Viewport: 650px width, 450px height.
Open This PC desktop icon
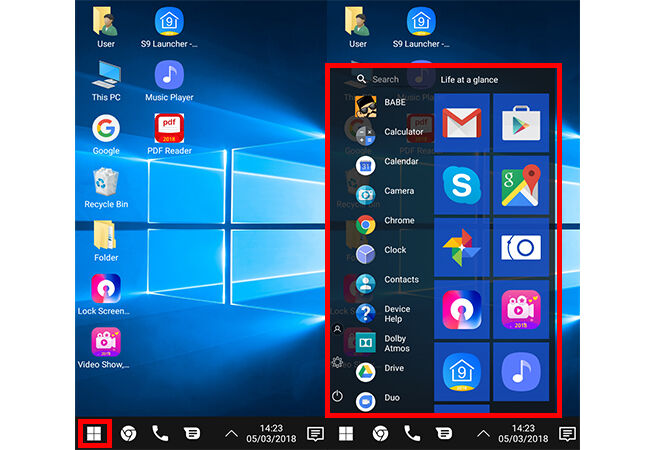tap(106, 81)
